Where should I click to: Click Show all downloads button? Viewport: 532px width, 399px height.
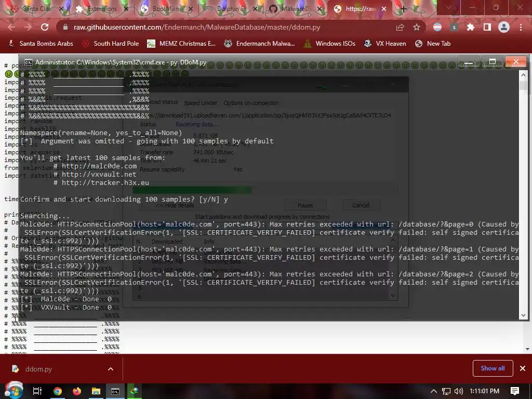pos(493,368)
